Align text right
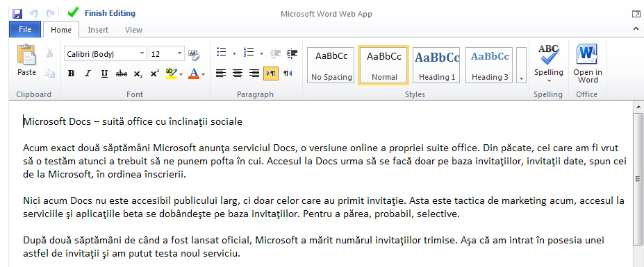This screenshot has height=267, width=644. [254, 74]
